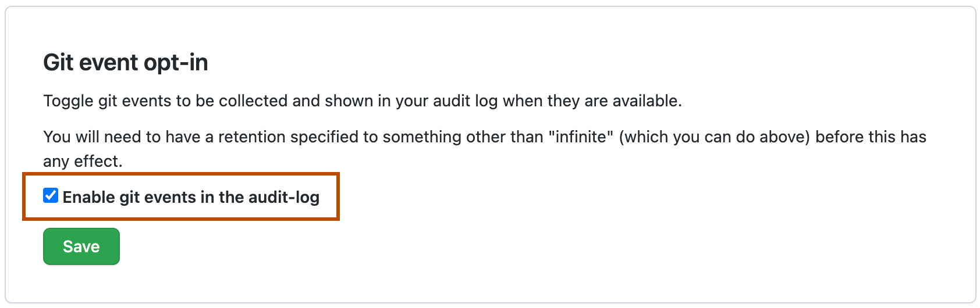980x308 pixels.
Task: Disable git events via the audit-log checkbox
Action: (51, 196)
